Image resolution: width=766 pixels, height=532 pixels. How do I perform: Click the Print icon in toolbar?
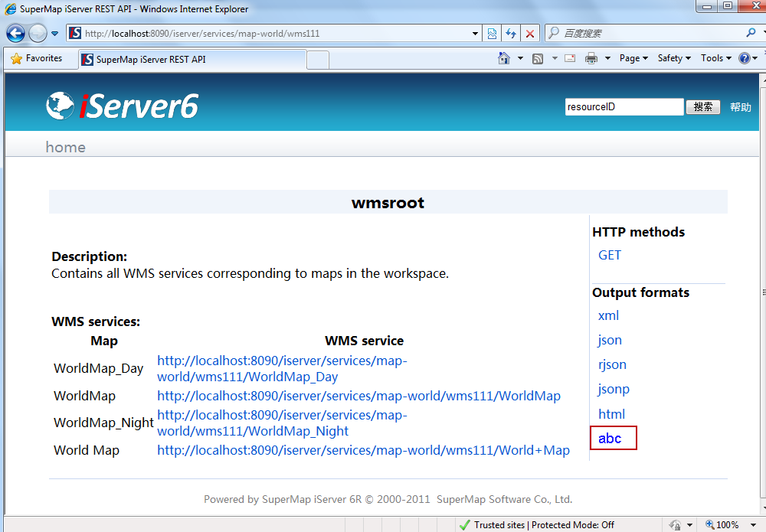(x=591, y=58)
